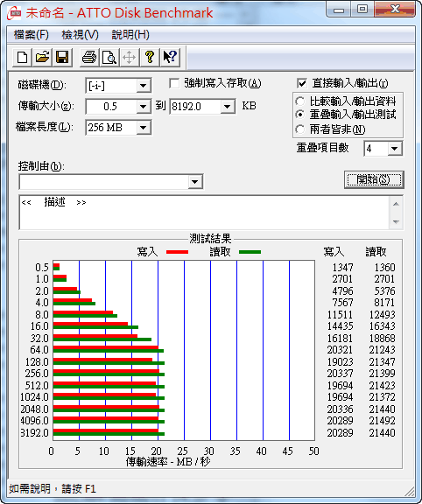Viewport: 422px width, 504px height.
Task: Start the benchmark with 開始(S) button
Action: pyautogui.click(x=374, y=179)
